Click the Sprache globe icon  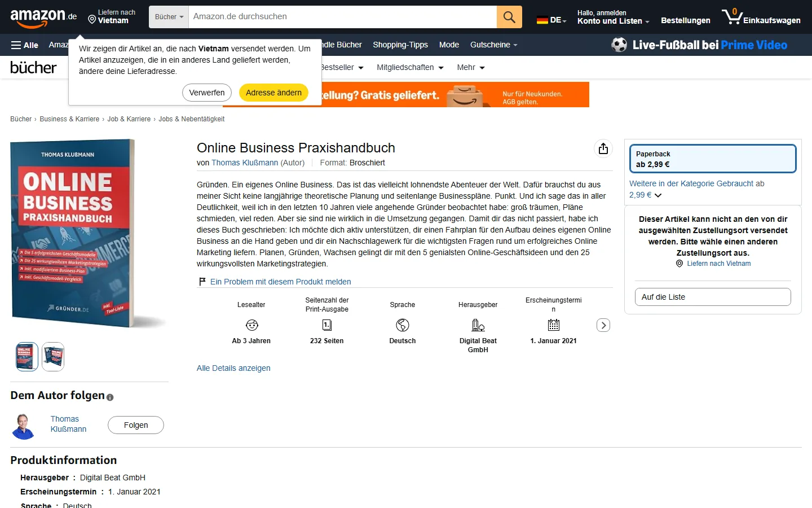[x=403, y=325]
